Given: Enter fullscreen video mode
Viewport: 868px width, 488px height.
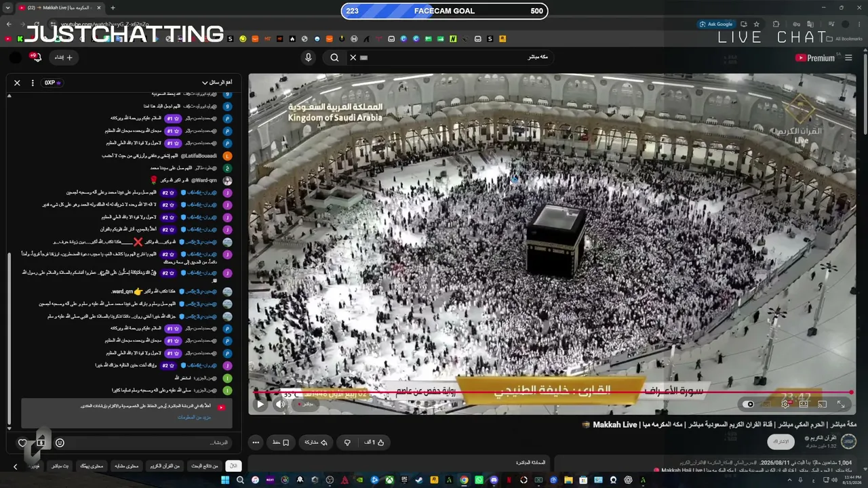Looking at the screenshot, I should tap(841, 404).
